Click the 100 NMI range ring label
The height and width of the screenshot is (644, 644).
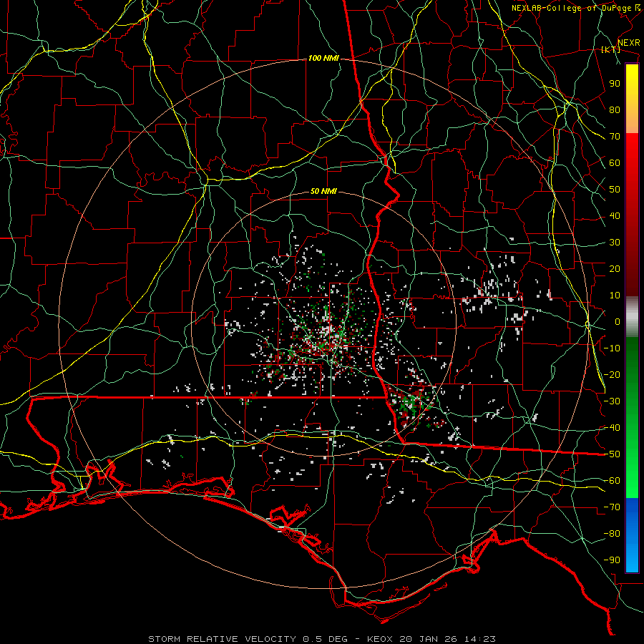click(323, 59)
